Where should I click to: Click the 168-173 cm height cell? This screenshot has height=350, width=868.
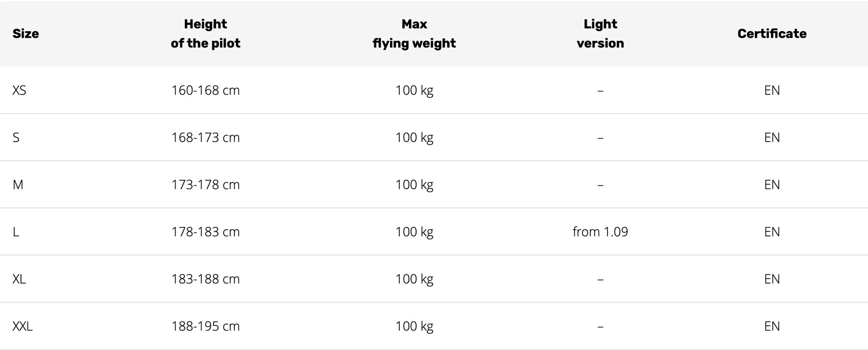tap(205, 137)
